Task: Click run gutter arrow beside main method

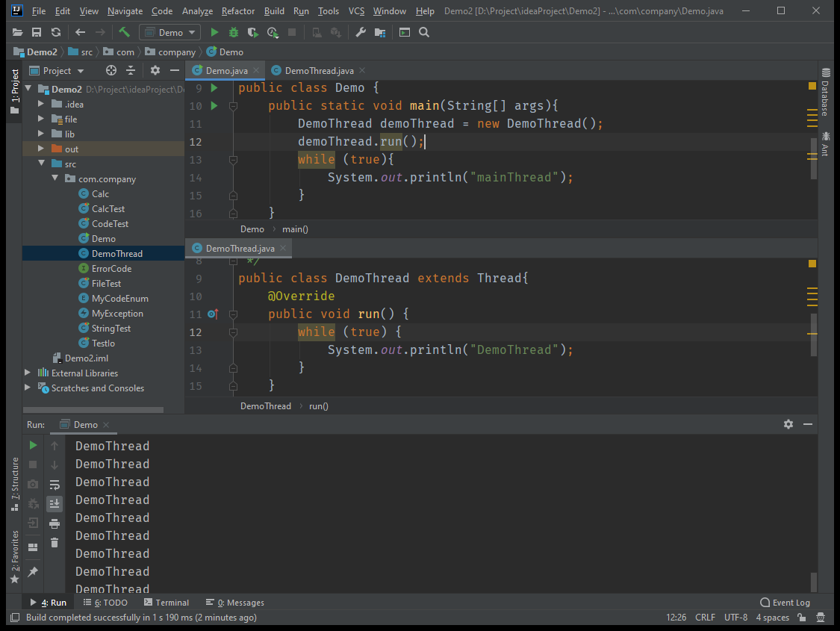Action: (x=214, y=105)
